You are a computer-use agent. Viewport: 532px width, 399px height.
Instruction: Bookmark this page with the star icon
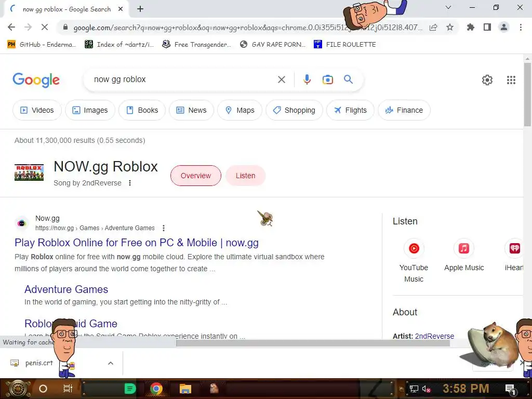(450, 28)
